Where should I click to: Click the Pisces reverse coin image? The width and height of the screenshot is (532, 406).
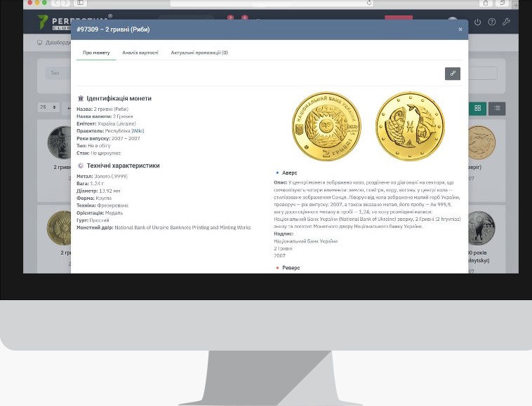[x=410, y=127]
